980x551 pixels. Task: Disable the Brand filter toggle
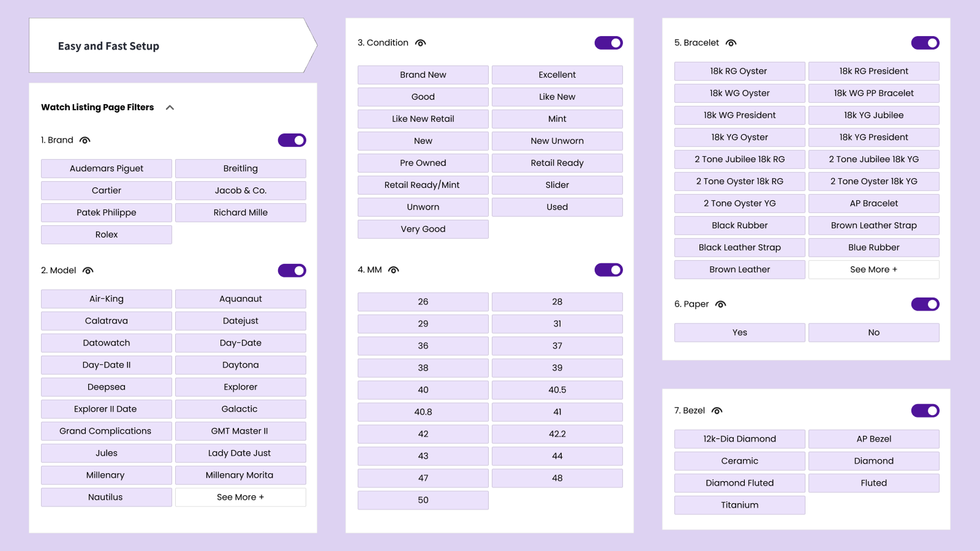point(292,140)
